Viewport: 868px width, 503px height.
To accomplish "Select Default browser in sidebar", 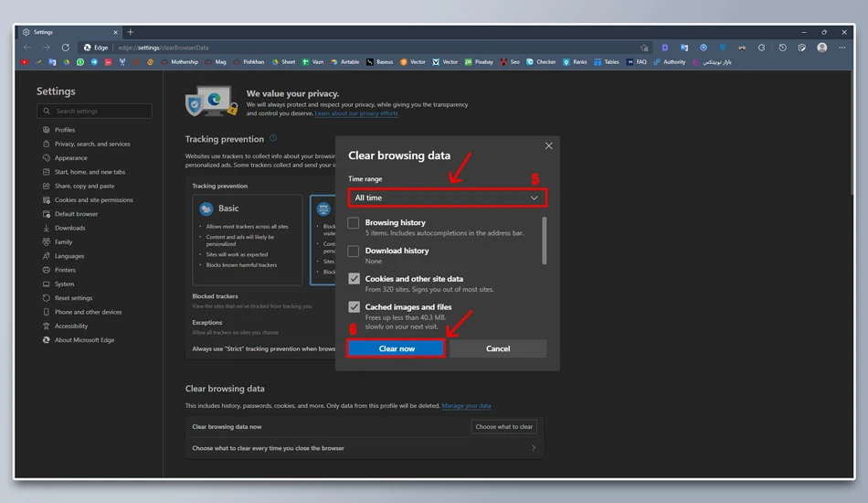I will [x=77, y=214].
